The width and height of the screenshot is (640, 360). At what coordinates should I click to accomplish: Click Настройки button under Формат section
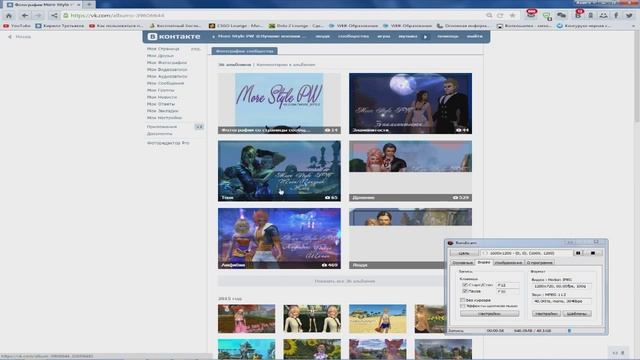[x=546, y=313]
